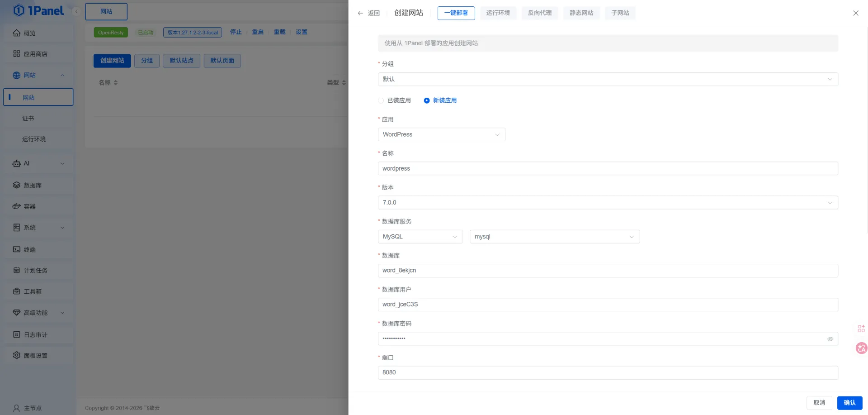This screenshot has height=415, width=868.
Task: Open the MySQL database type dropdown
Action: (x=420, y=237)
